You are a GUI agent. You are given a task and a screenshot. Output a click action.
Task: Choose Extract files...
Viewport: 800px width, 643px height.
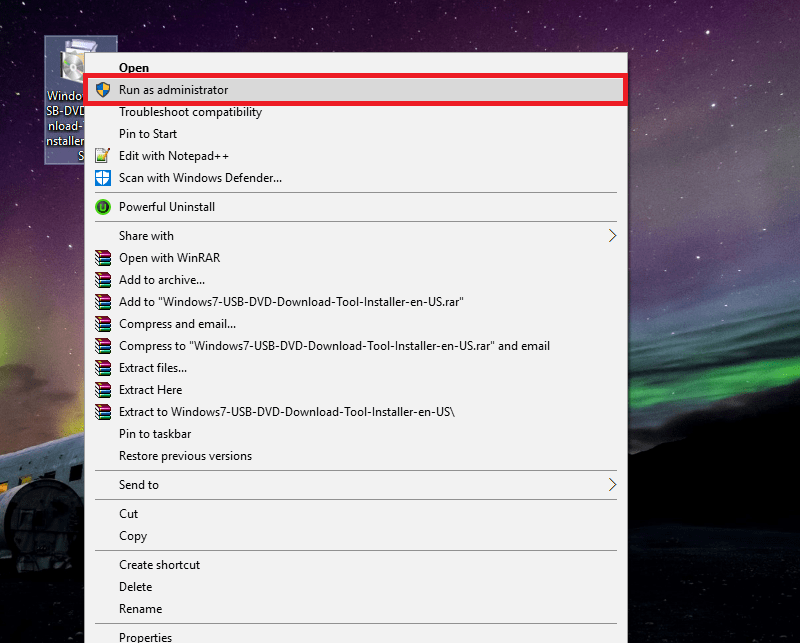pos(356,367)
